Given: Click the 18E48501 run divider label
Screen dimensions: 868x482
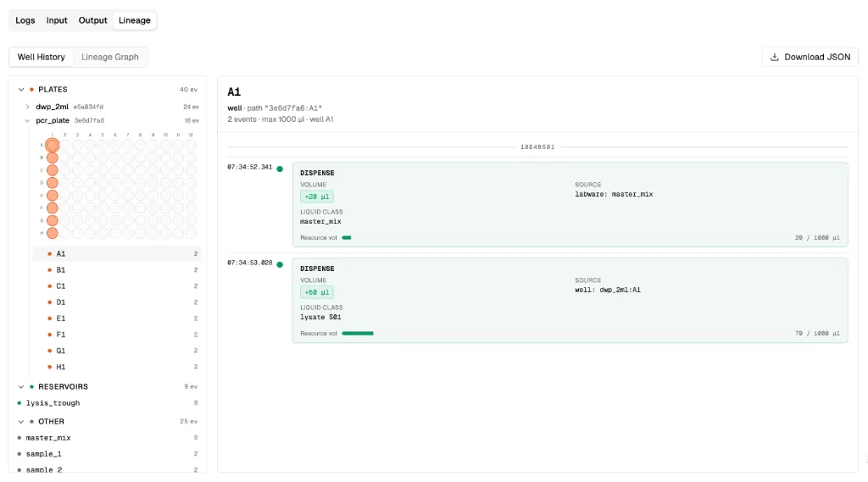Looking at the screenshot, I should tap(537, 147).
